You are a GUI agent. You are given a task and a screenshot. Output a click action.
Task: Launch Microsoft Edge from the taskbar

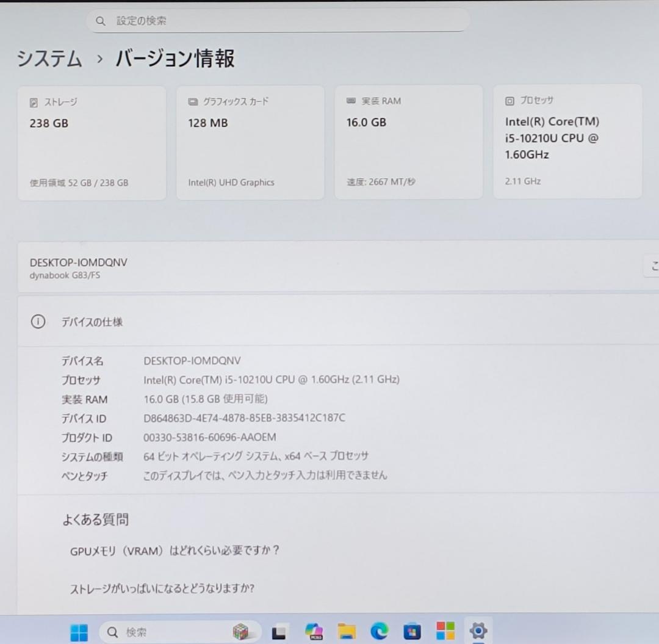click(380, 632)
